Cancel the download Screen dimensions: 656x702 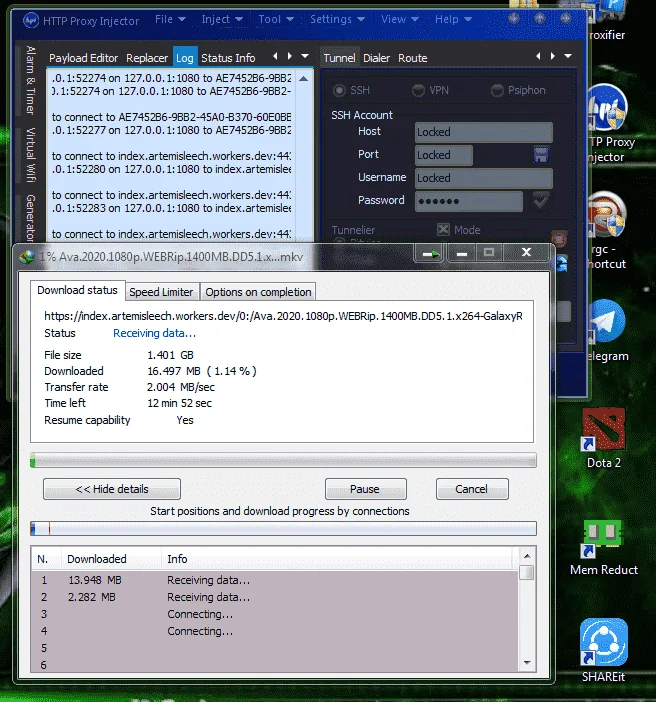tap(472, 489)
